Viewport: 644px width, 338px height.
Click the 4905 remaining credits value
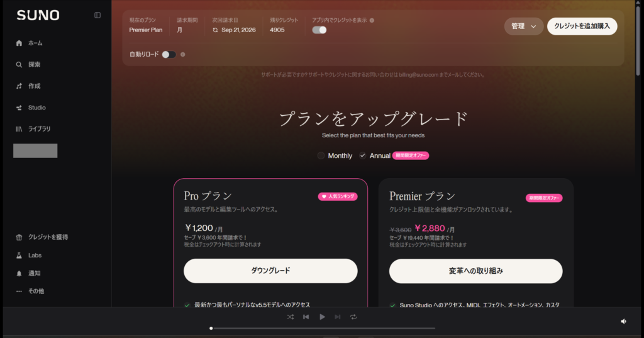(x=277, y=30)
